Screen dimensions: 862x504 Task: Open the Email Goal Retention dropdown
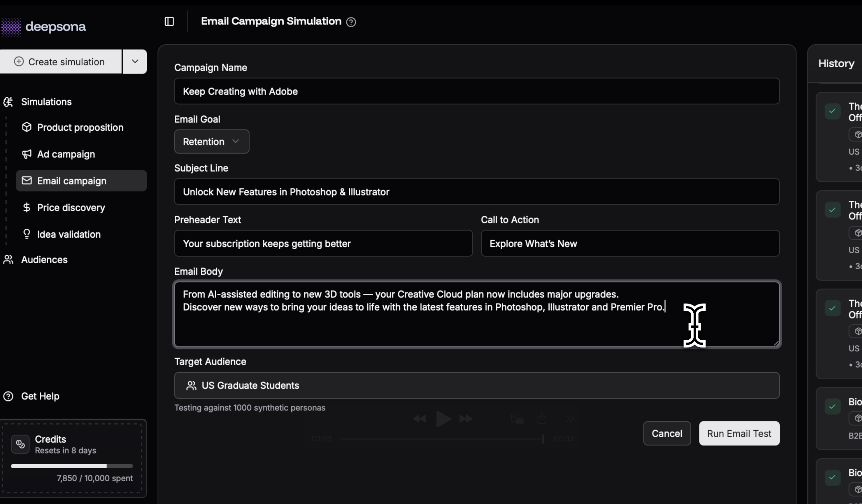211,142
